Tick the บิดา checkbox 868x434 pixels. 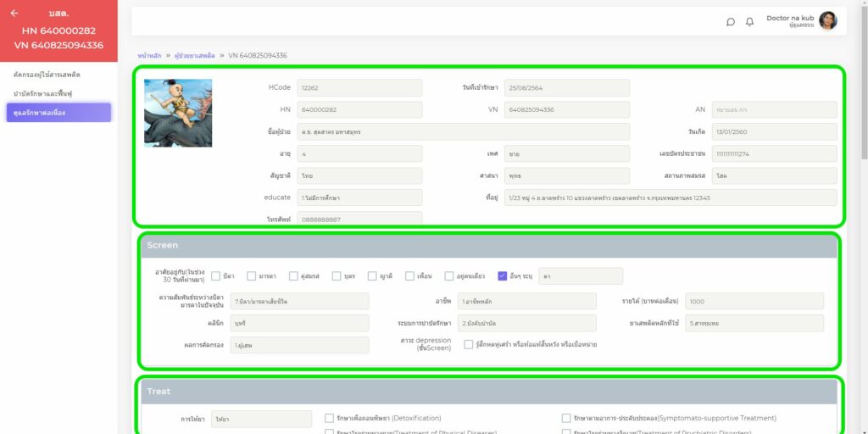pos(216,276)
